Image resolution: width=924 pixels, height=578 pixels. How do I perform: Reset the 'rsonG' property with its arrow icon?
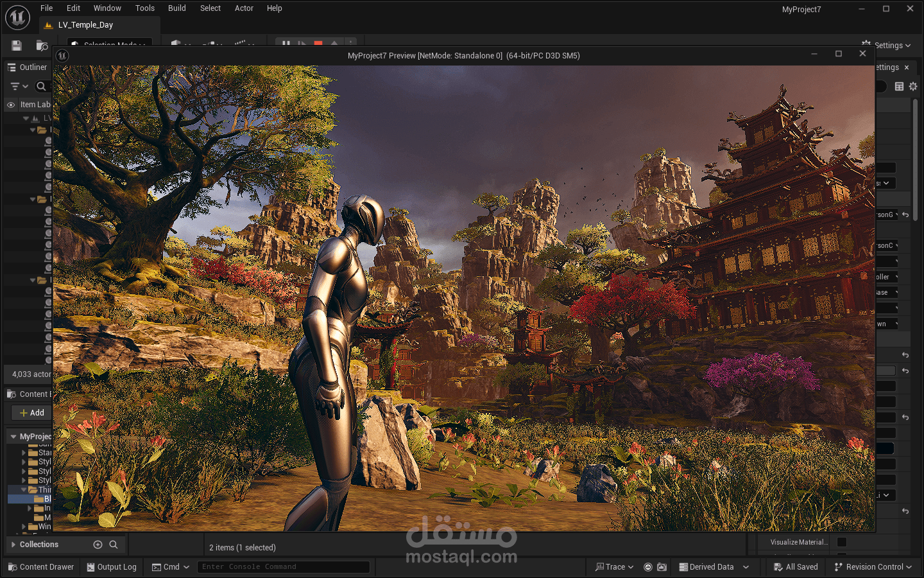point(905,215)
